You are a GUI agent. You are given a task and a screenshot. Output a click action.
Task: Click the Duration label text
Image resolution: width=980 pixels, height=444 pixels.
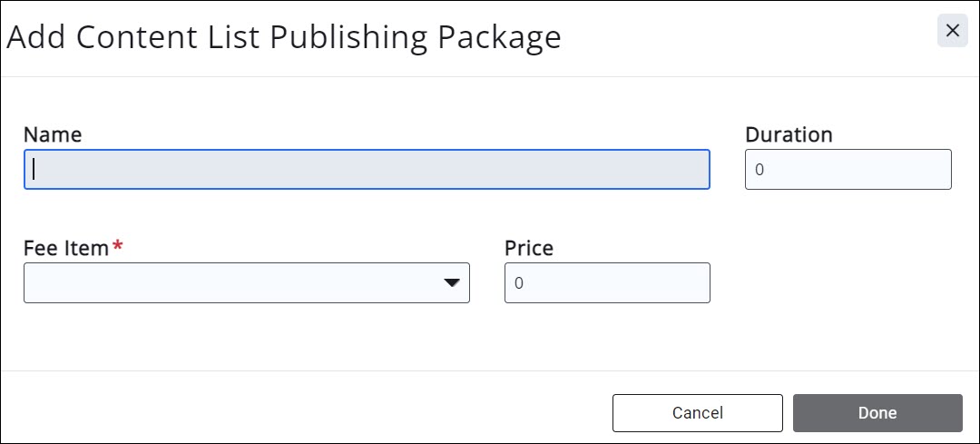click(789, 135)
